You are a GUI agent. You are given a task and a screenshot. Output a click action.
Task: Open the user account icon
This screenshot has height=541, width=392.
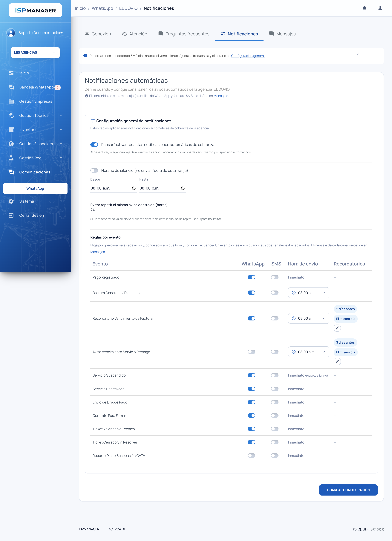click(x=380, y=8)
